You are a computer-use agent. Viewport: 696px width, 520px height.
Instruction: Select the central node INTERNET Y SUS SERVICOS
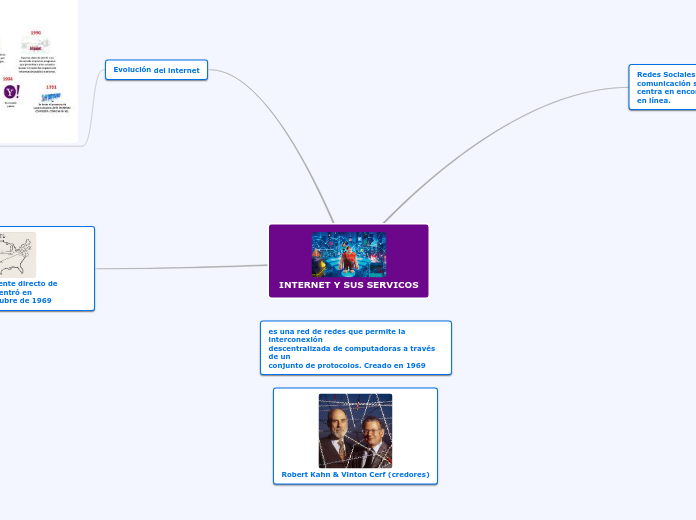pyautogui.click(x=348, y=261)
